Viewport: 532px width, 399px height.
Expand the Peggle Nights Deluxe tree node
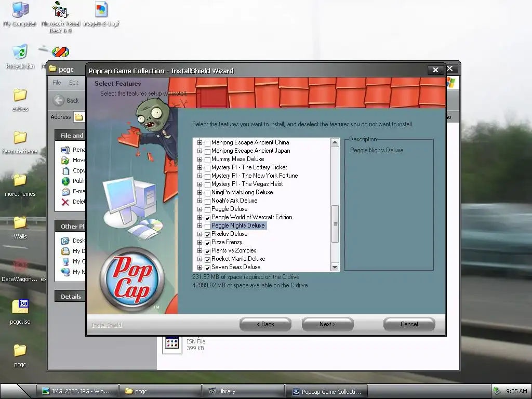(x=200, y=226)
